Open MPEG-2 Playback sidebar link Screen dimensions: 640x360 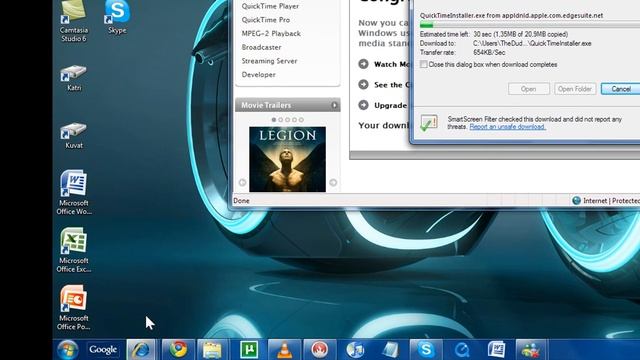tap(271, 33)
